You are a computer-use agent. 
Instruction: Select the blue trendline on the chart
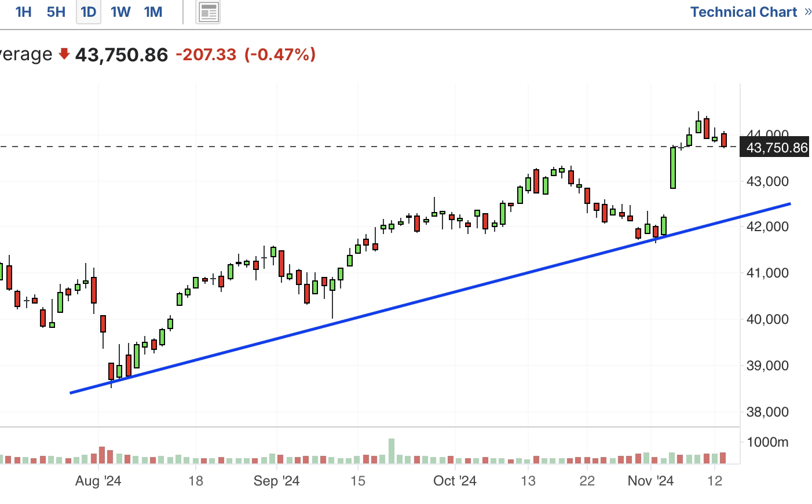point(430,298)
